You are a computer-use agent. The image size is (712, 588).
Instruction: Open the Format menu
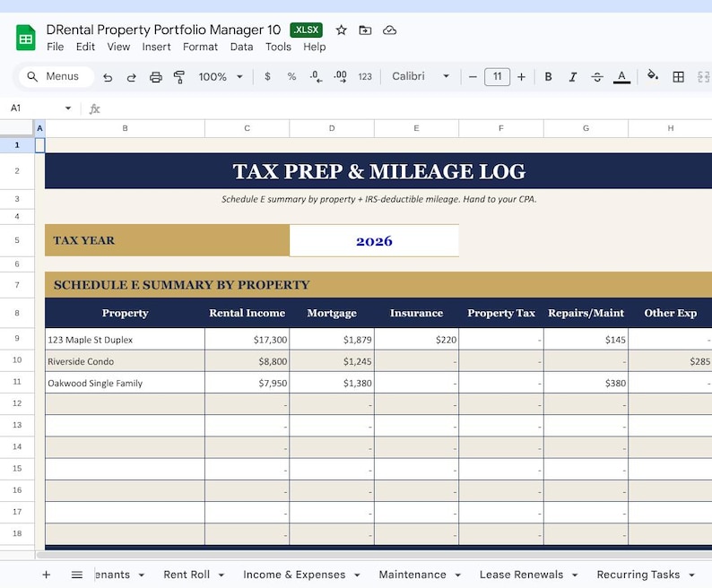[x=200, y=47]
